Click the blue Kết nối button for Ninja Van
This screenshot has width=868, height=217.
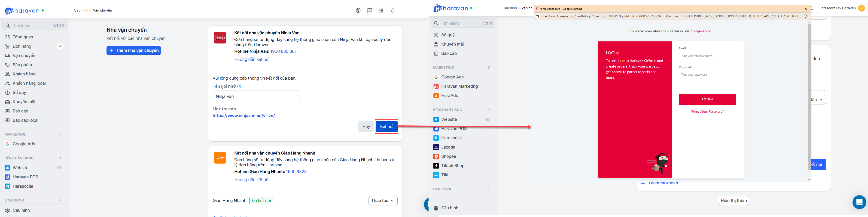tap(387, 127)
